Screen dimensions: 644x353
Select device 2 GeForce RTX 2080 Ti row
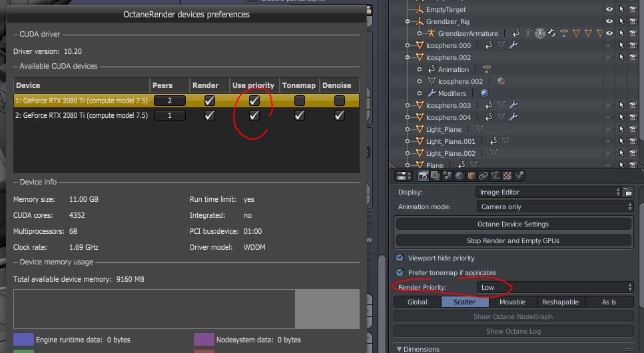pos(186,115)
